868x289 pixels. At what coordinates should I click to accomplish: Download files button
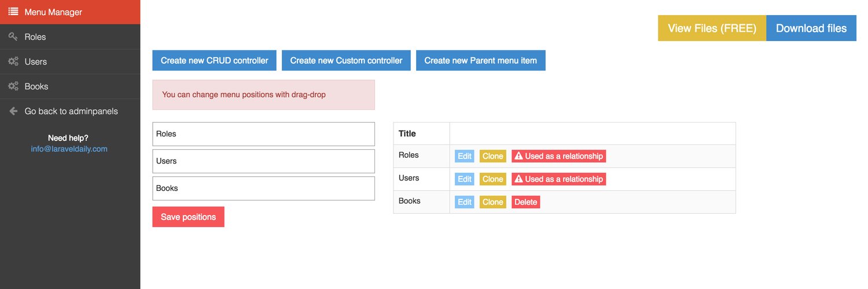pyautogui.click(x=811, y=28)
